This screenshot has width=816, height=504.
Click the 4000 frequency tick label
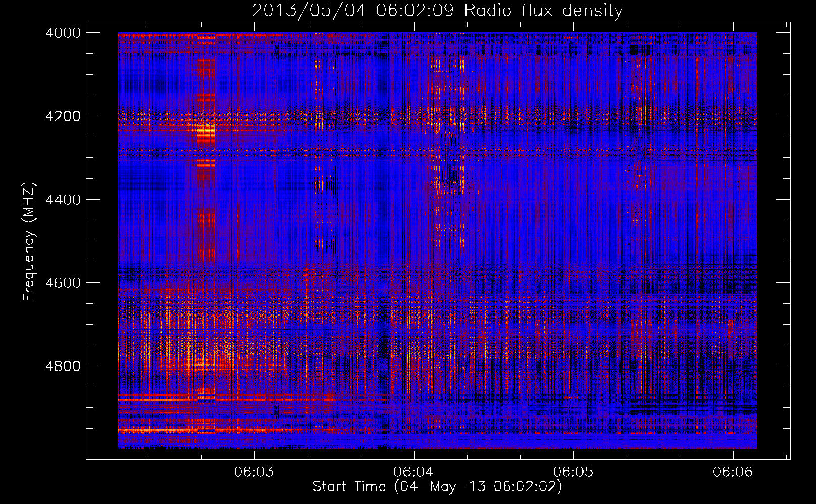click(63, 33)
